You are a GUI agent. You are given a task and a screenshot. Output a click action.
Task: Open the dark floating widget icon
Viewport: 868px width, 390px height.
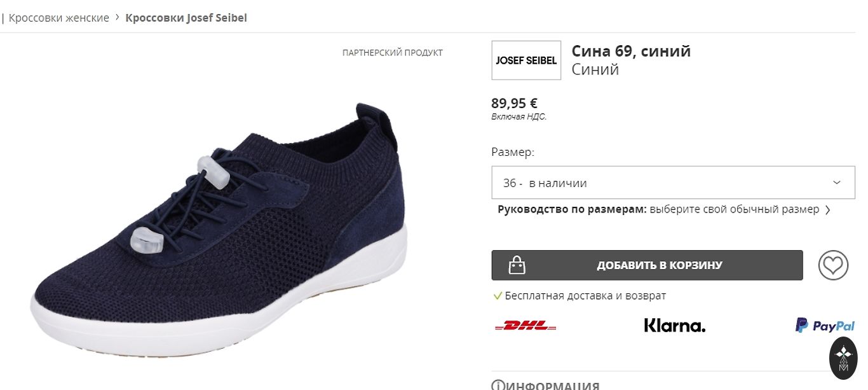click(x=844, y=358)
